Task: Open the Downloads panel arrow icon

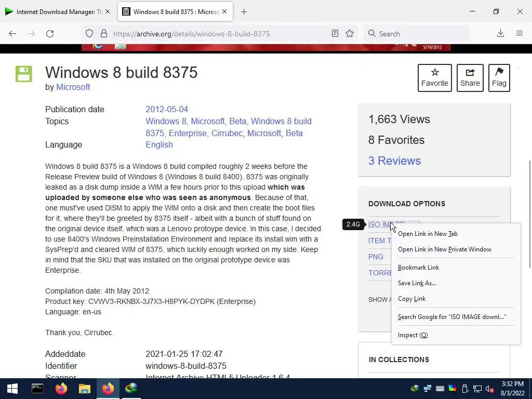Action: point(500,33)
